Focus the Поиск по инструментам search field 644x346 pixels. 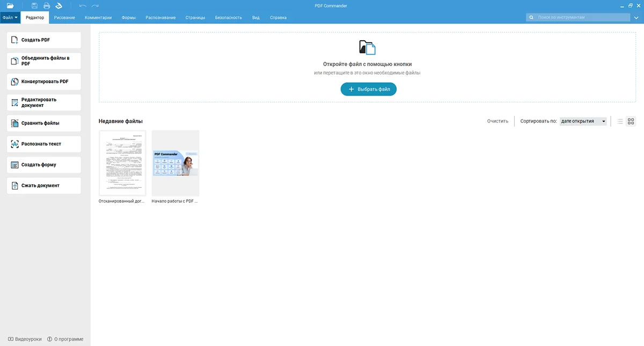pyautogui.click(x=579, y=17)
